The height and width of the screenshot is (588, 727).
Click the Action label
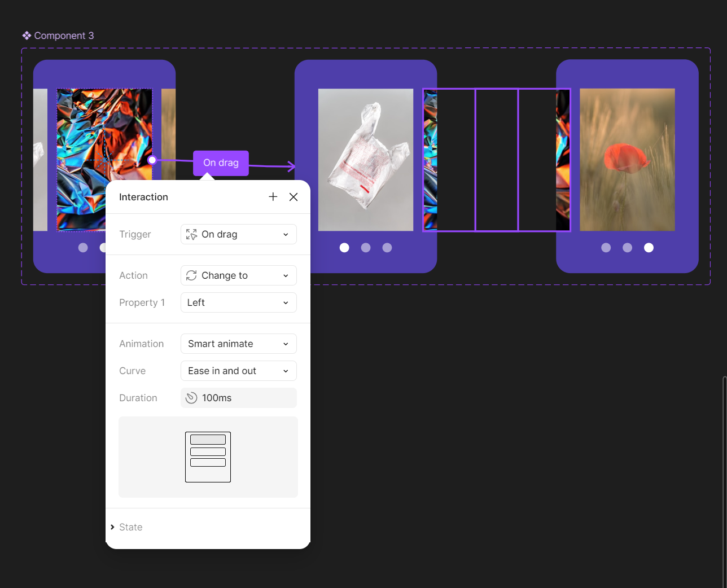[133, 275]
